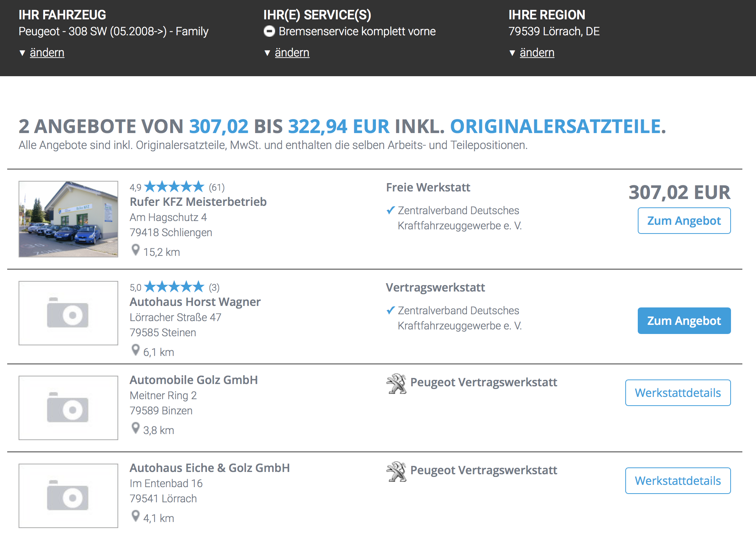
Task: View Werkstattdetails for Automobile Golz GmbH
Action: 678,393
